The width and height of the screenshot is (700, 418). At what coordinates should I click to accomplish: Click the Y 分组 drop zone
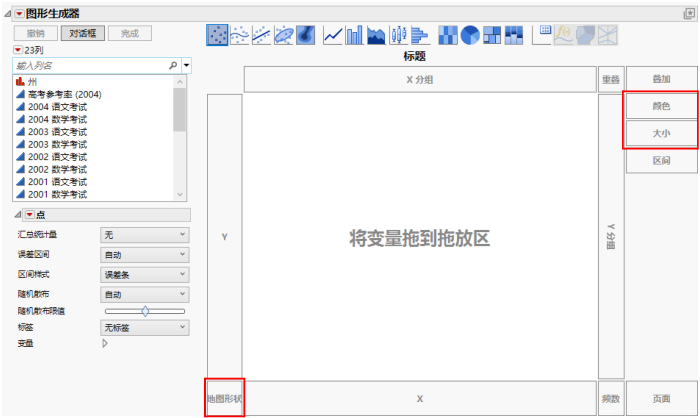(611, 236)
